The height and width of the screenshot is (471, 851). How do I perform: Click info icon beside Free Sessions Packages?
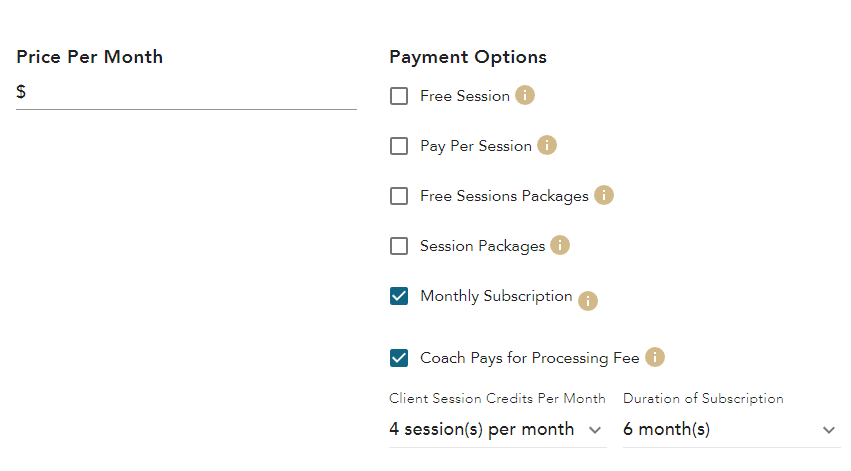click(604, 196)
